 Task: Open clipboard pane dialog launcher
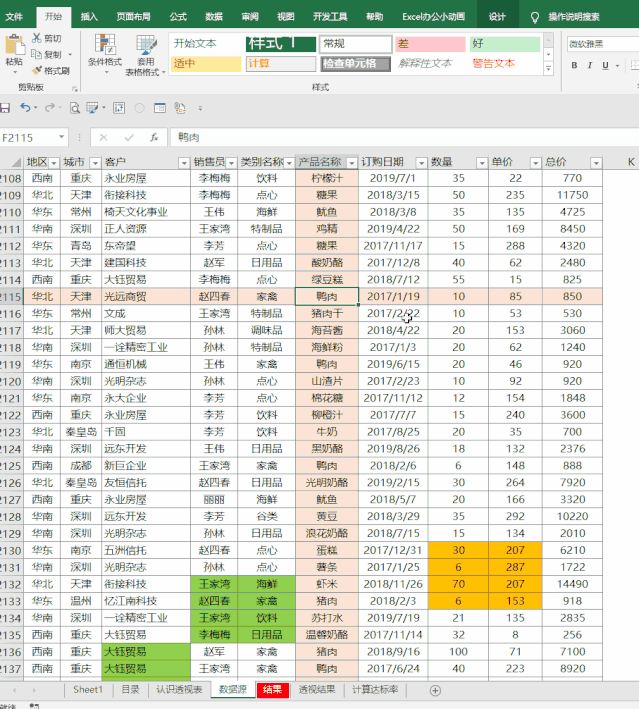[75, 89]
